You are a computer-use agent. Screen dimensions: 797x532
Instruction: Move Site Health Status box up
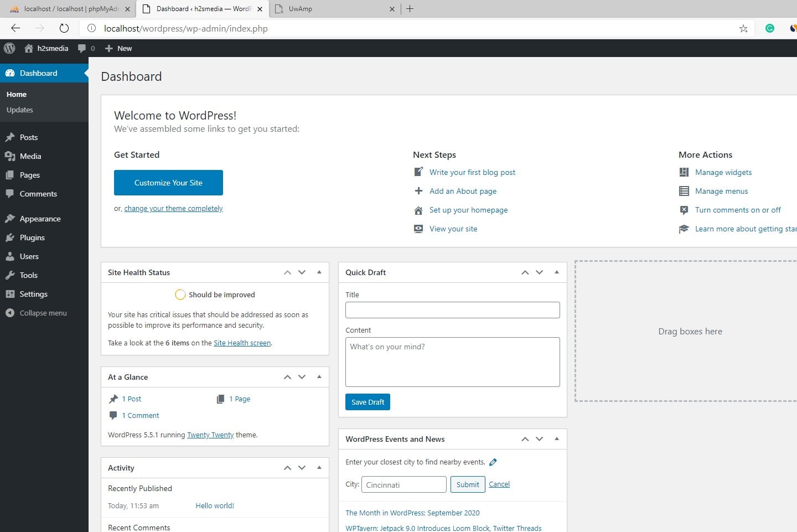(x=287, y=272)
